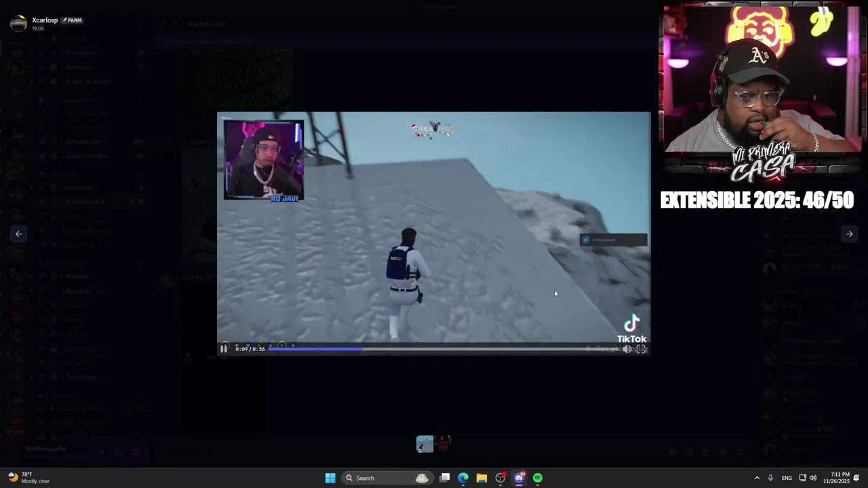The width and height of the screenshot is (868, 488).
Task: Click the taskbar Search box
Action: pyautogui.click(x=387, y=478)
